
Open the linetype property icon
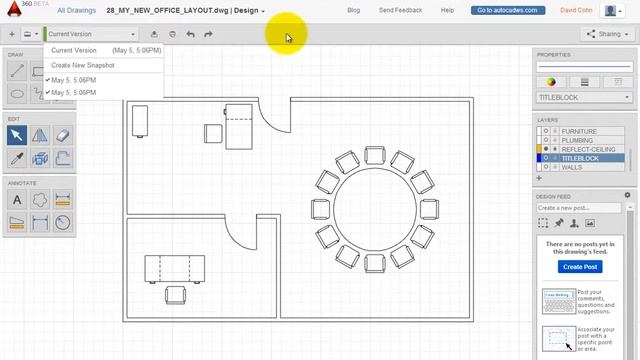pos(618,82)
